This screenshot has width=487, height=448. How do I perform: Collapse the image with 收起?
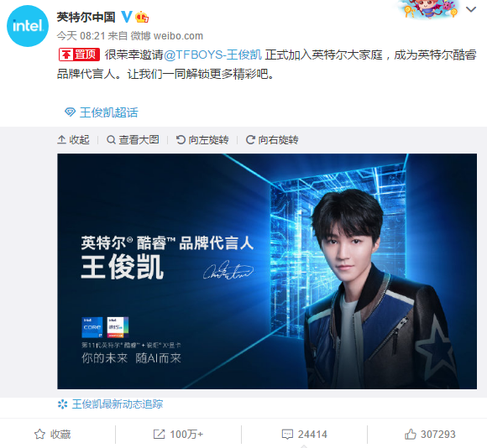click(73, 140)
